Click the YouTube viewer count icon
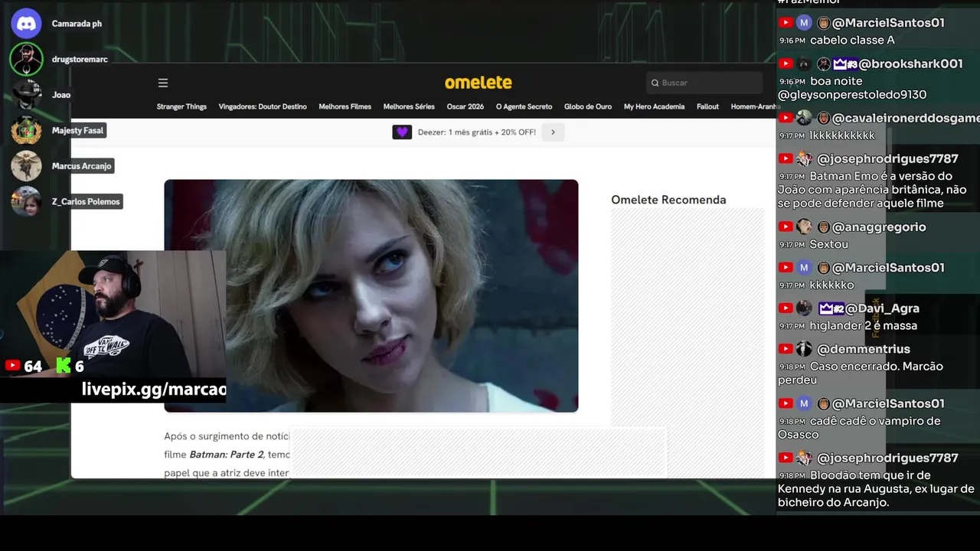The height and width of the screenshot is (551, 980). (12, 366)
